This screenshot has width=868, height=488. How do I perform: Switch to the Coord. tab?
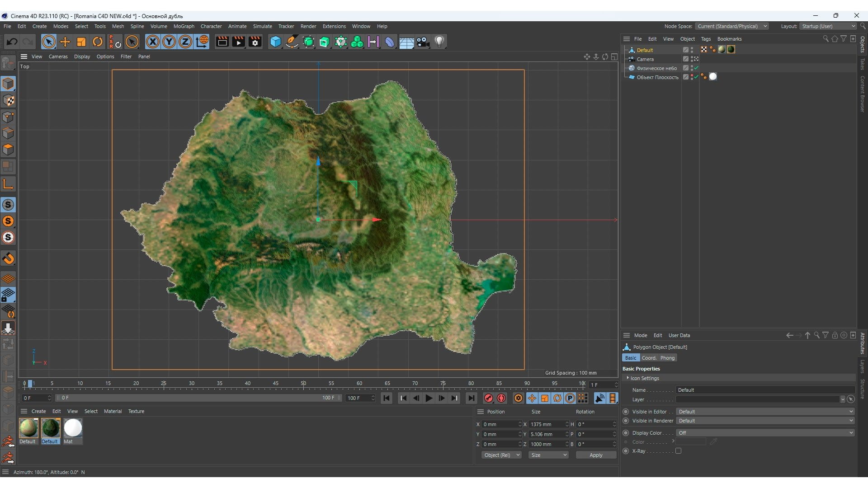click(649, 358)
